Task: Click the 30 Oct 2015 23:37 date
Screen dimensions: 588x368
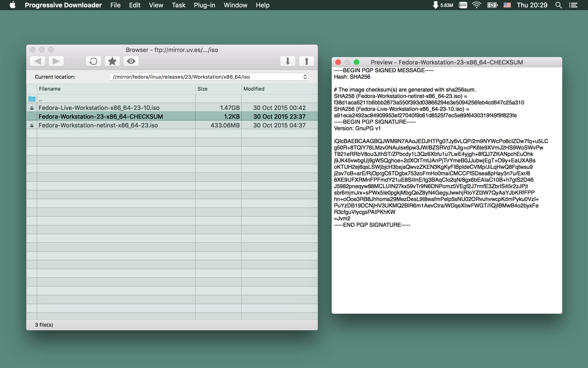Action: point(279,116)
